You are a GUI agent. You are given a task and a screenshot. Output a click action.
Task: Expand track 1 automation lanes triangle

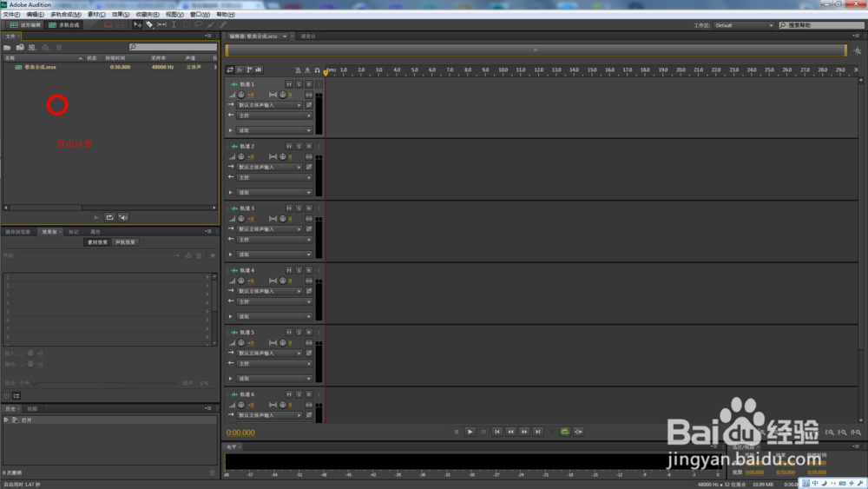coord(231,130)
